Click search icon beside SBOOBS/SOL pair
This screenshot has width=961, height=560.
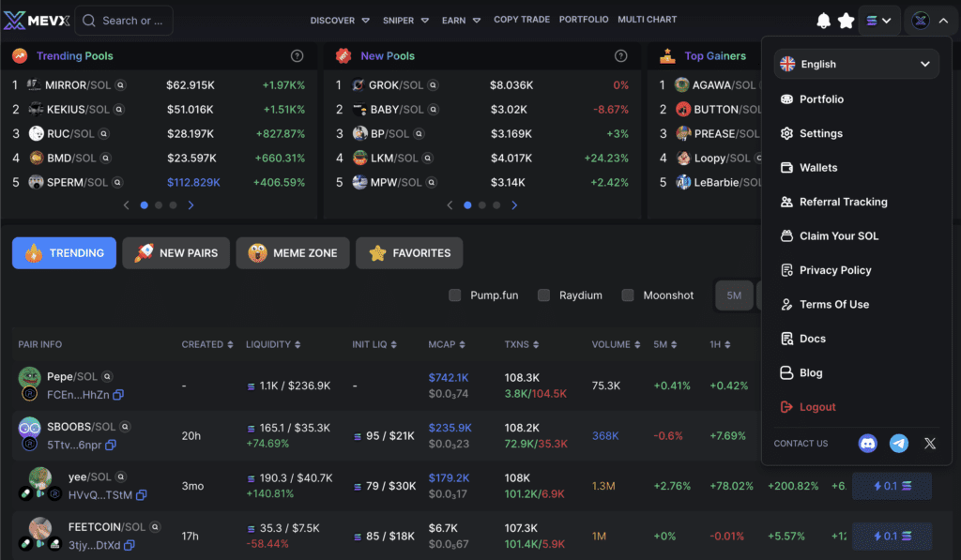click(125, 427)
